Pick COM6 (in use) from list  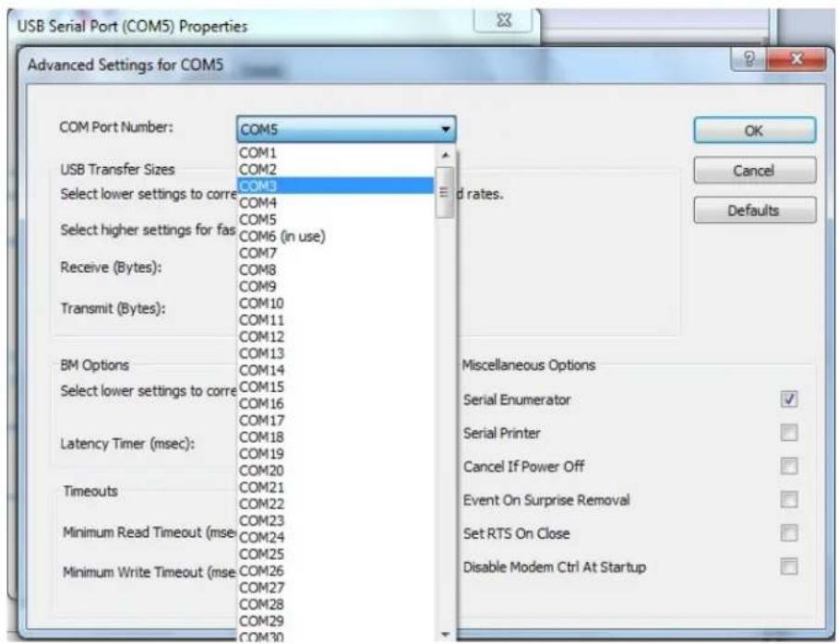(x=282, y=235)
